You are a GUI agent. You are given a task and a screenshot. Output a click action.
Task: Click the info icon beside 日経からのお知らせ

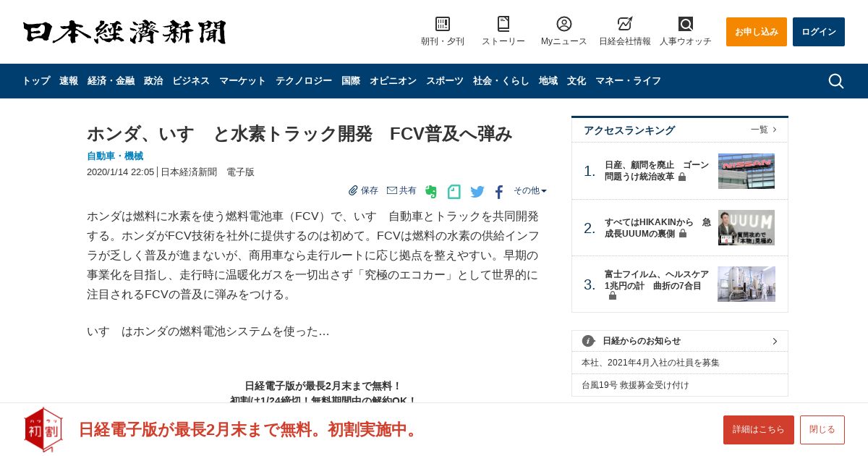tap(588, 341)
